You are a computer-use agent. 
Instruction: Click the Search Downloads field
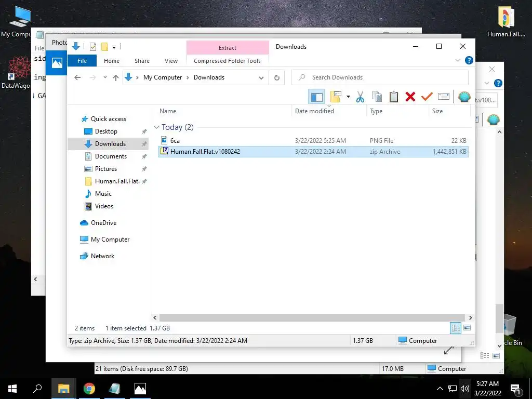[380, 77]
